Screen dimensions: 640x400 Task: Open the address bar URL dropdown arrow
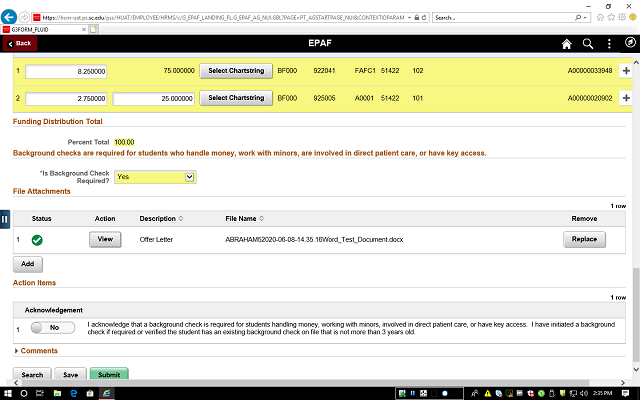pyautogui.click(x=409, y=18)
